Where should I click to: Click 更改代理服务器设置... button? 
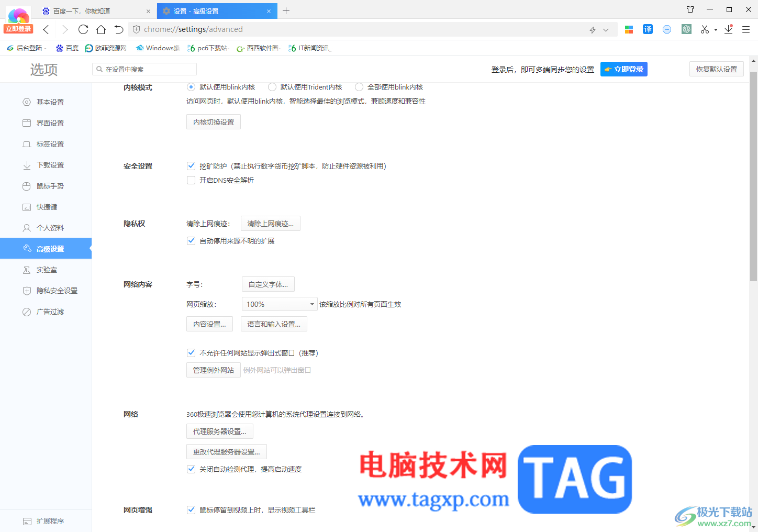[x=227, y=452]
